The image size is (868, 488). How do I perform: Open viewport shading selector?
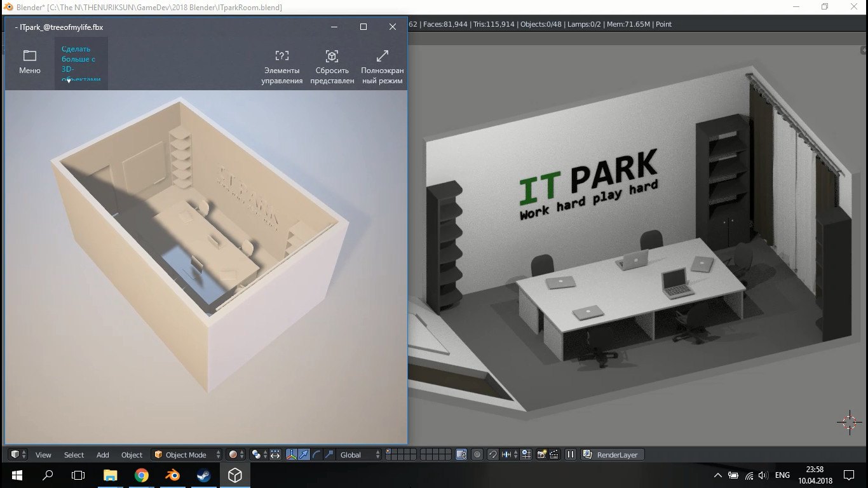pos(236,454)
